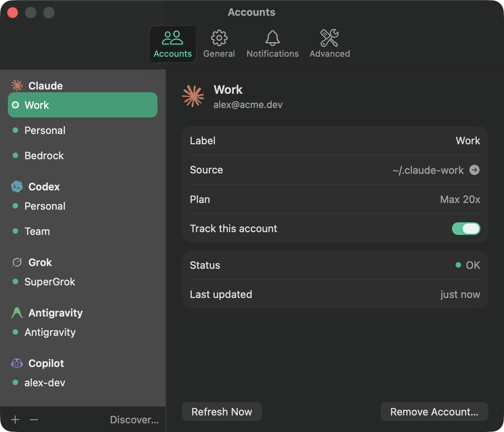504x432 pixels.
Task: Select the Antigravity account row
Action: pyautogui.click(x=83, y=332)
